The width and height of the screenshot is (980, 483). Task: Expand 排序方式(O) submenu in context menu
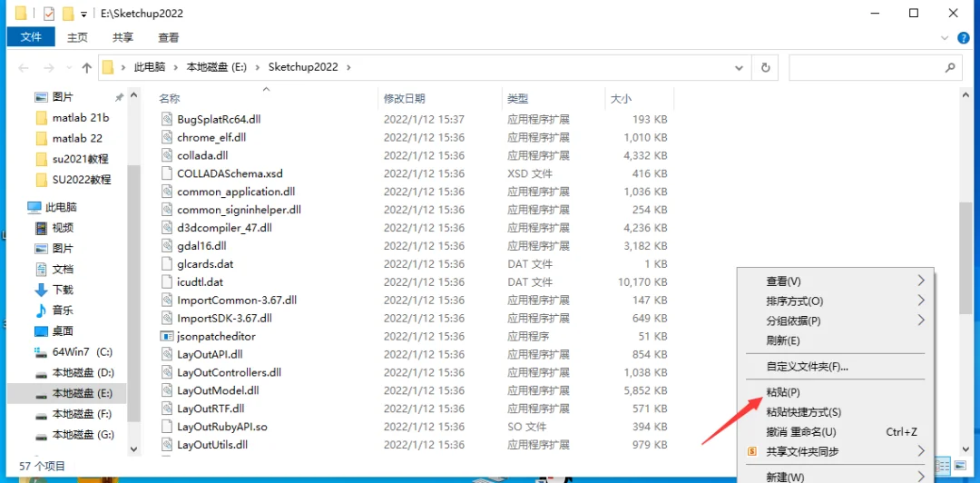click(921, 301)
